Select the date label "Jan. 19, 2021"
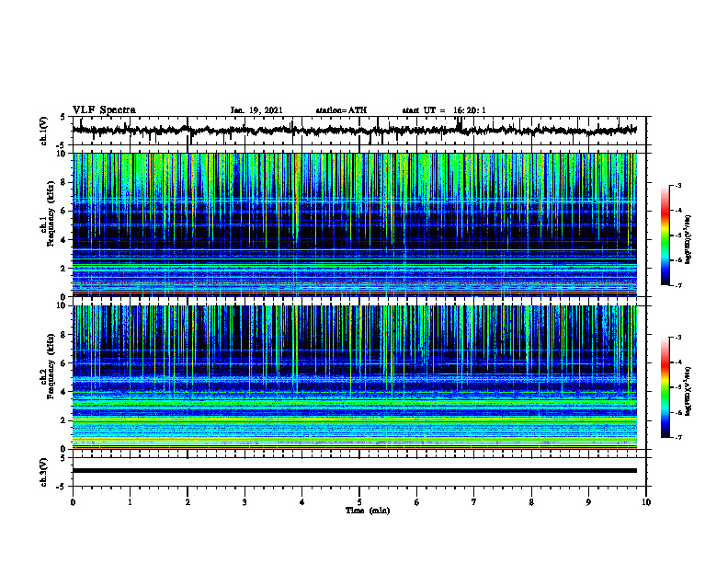 pos(256,110)
